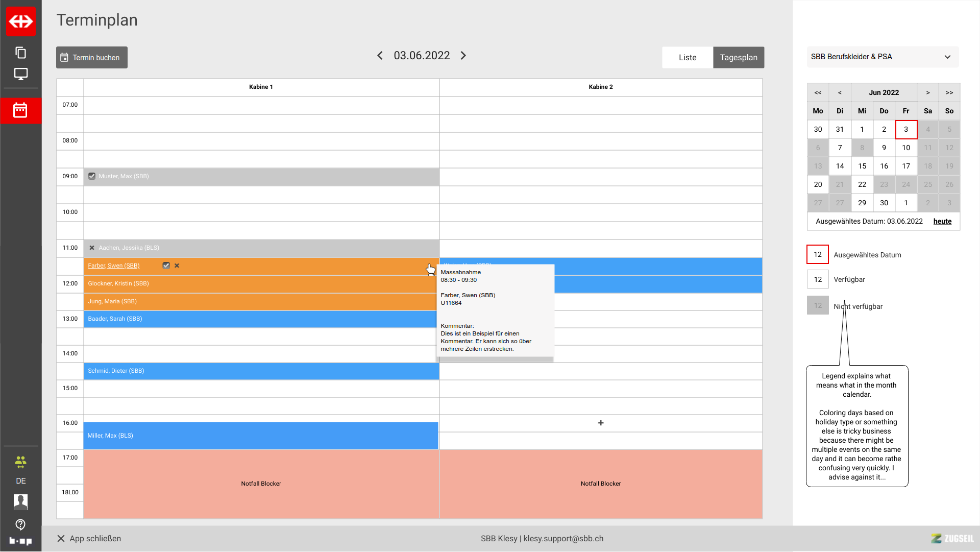This screenshot has height=552, width=980.
Task: Select June 14 in the month calendar
Action: pos(840,166)
